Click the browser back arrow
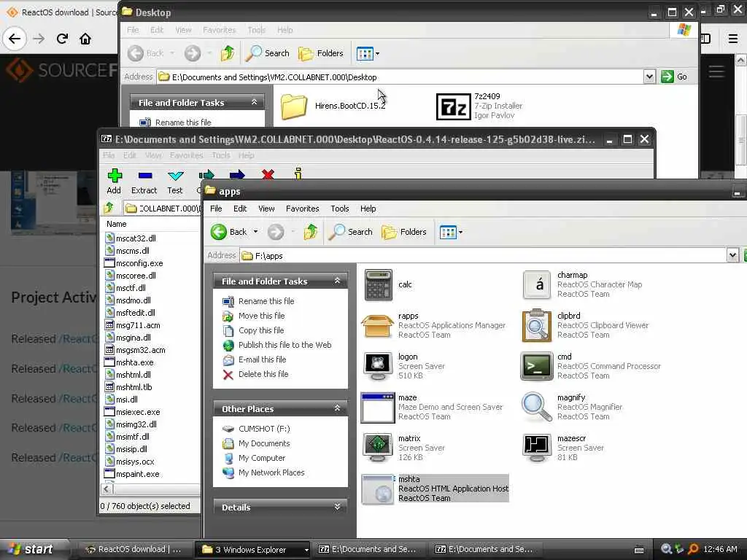 pos(15,39)
